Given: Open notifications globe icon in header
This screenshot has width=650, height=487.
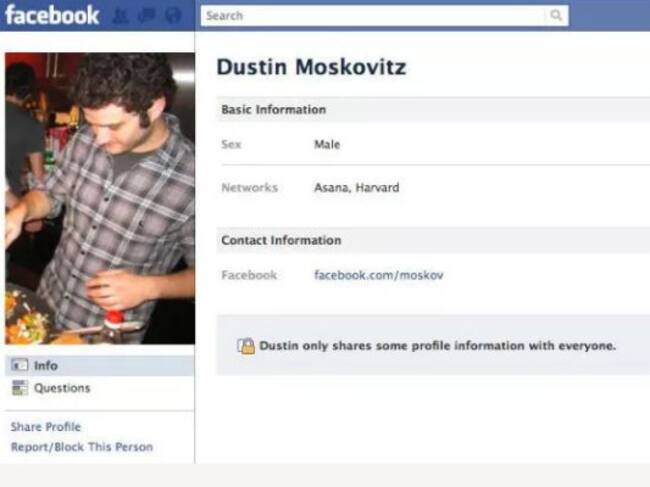Looking at the screenshot, I should click(173, 16).
